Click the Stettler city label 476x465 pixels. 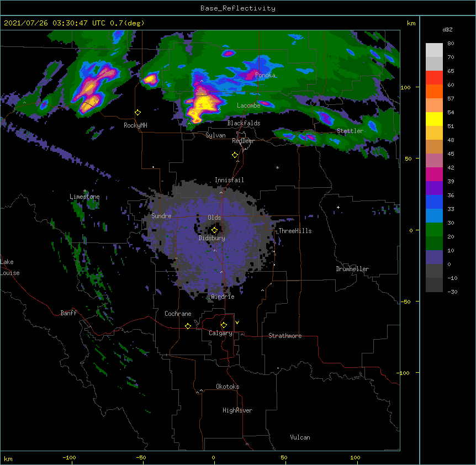click(x=350, y=131)
